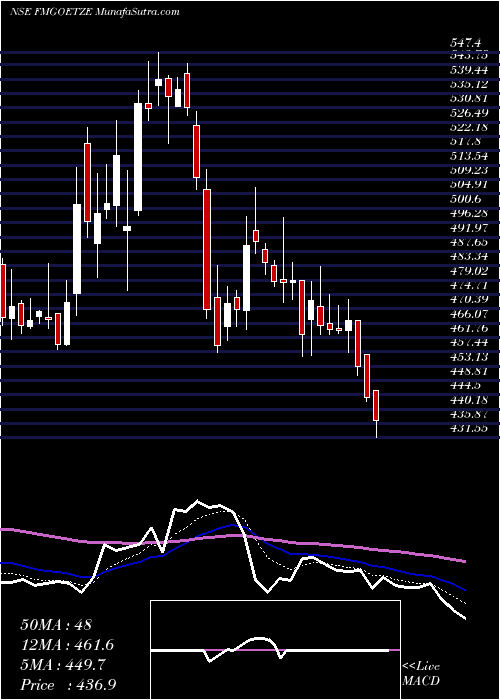Click the NSE FMGOETZE MunafaSutra.com title text
The width and height of the screenshot is (500, 700).
tap(94, 12)
